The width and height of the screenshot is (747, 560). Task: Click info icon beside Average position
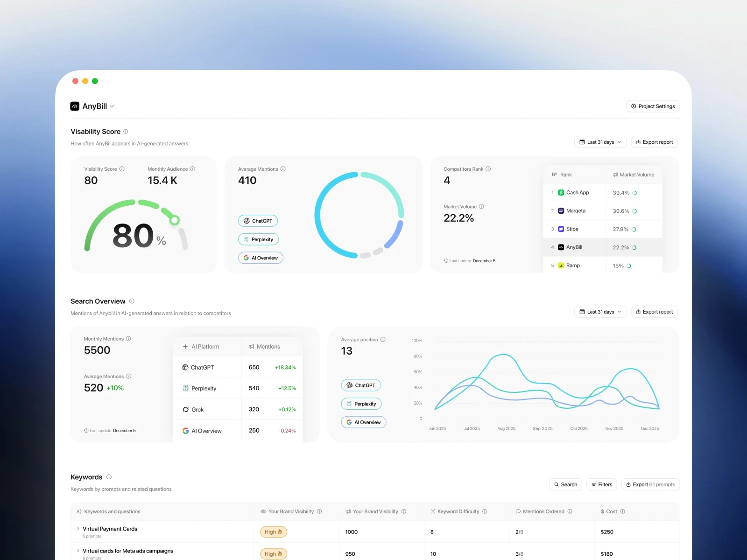point(383,339)
